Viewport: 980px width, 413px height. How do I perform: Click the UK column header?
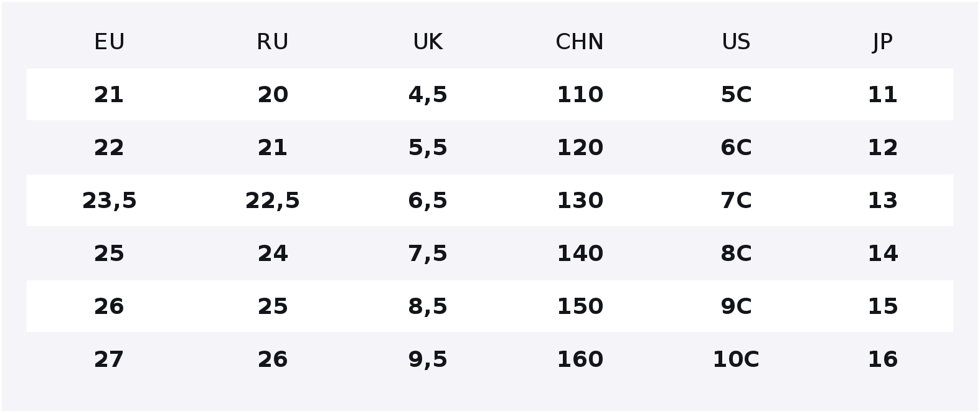tap(428, 42)
